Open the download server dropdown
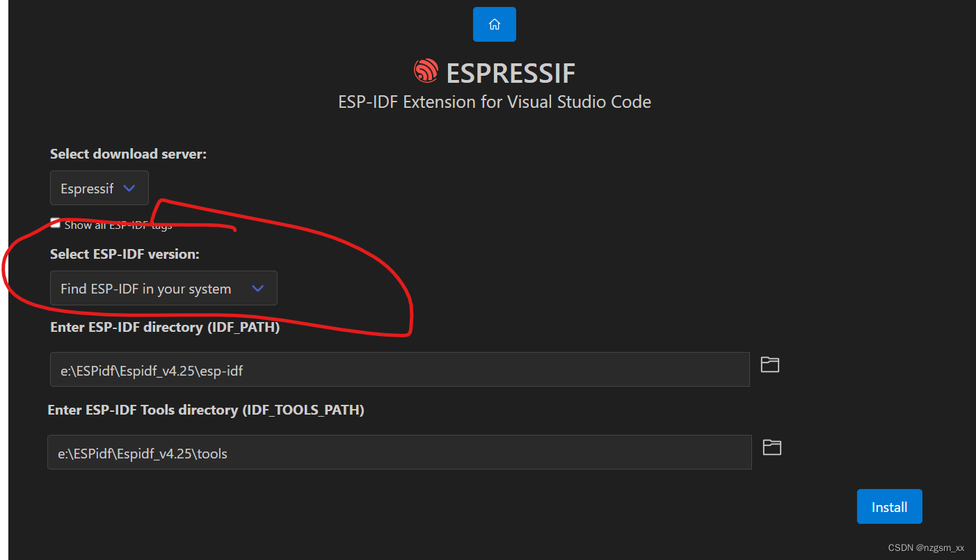The height and width of the screenshot is (560, 976). pyautogui.click(x=99, y=187)
